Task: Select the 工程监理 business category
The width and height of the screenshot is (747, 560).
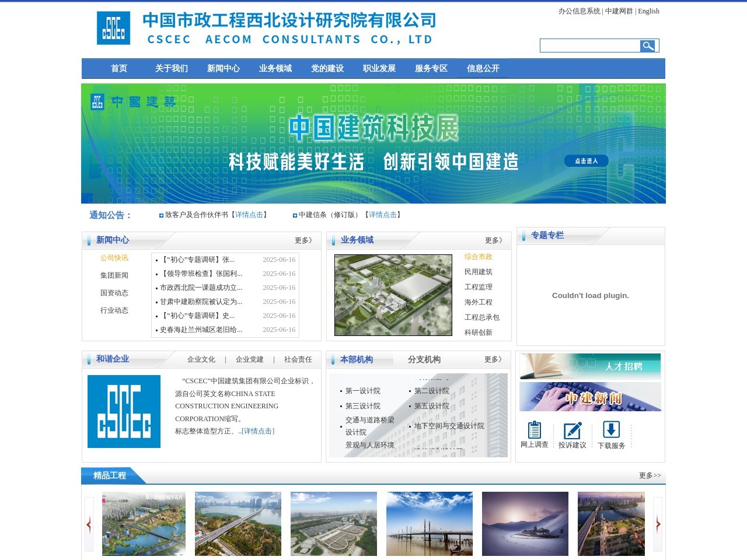Action: [479, 287]
